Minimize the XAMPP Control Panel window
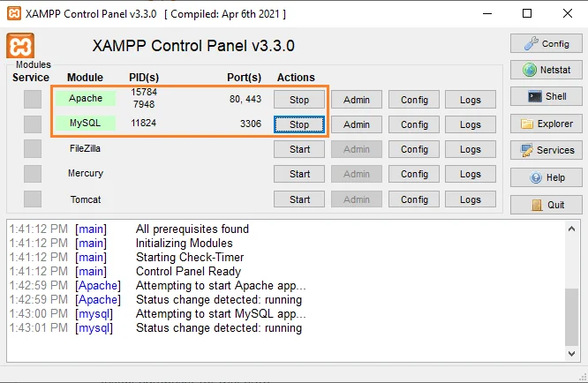Viewport: 588px width, 383px height. 487,13
